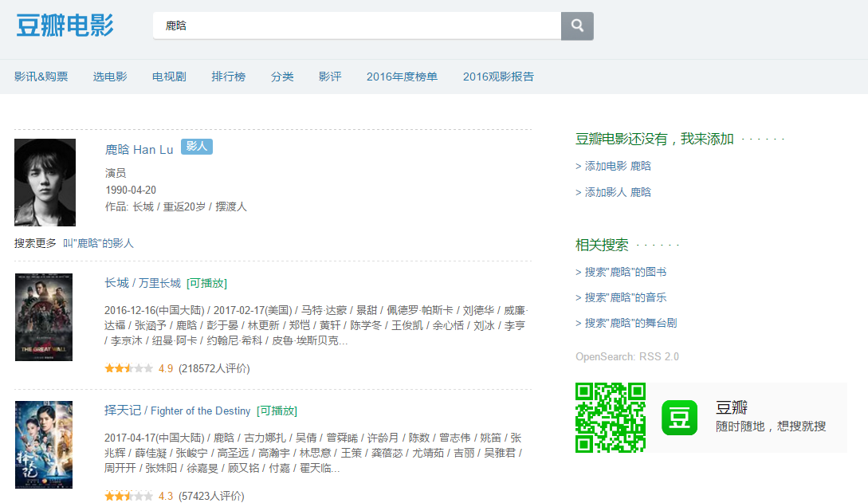The width and height of the screenshot is (868, 503).
Task: Click the magnifier search button
Action: (577, 26)
